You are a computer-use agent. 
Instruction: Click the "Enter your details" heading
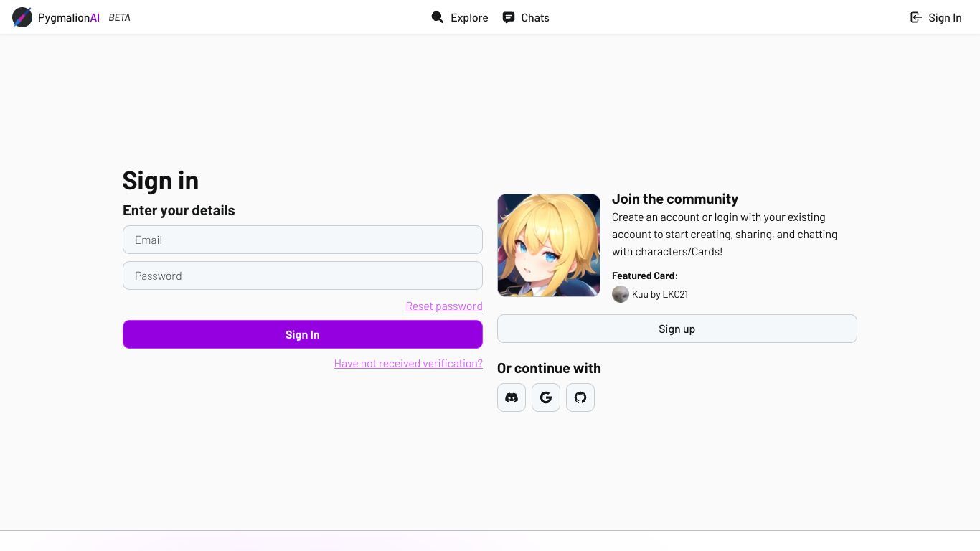pos(179,210)
